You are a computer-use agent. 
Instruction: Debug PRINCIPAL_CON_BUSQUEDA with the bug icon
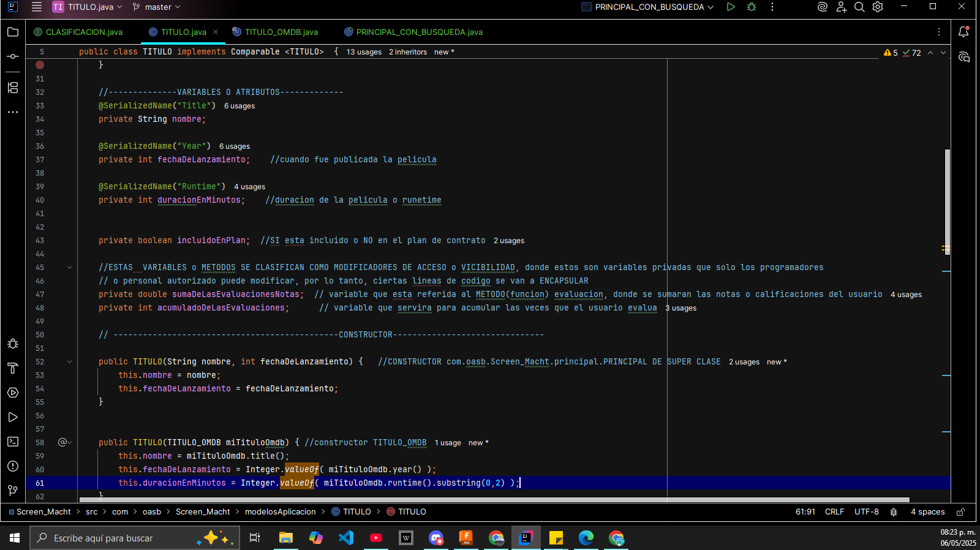[752, 7]
